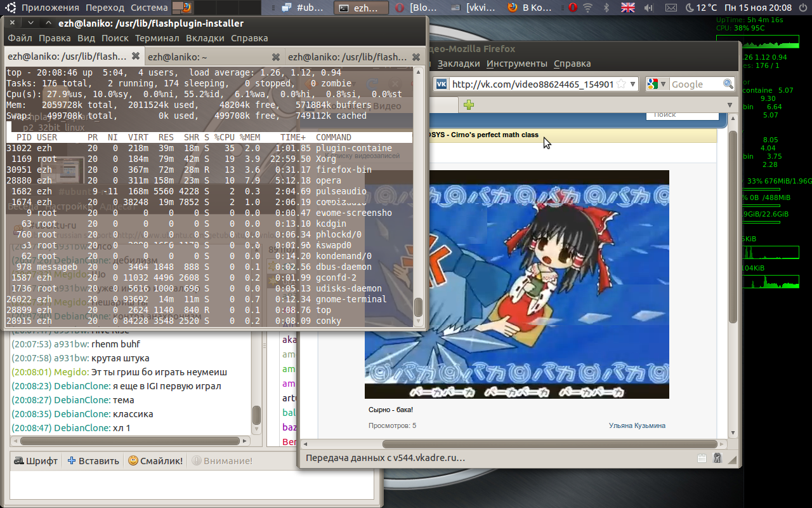The image size is (812, 508).
Task: Click the Opera tray icon in the panel
Action: 572,8
